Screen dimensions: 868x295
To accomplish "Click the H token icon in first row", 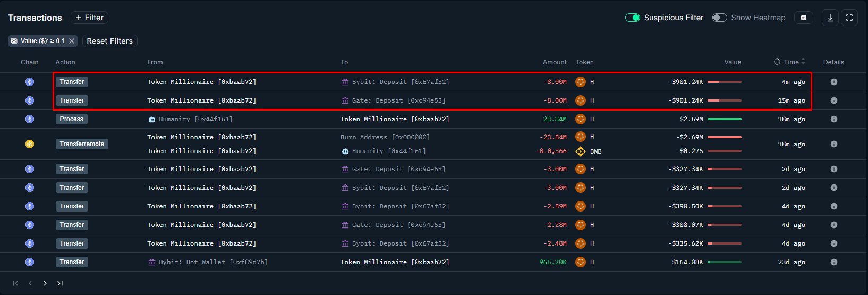I will (x=581, y=82).
